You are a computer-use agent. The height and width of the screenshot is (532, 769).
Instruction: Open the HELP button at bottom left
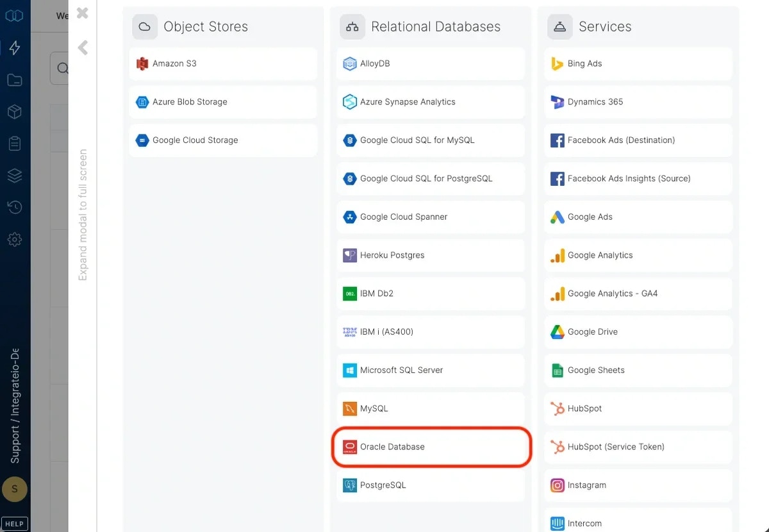14,523
